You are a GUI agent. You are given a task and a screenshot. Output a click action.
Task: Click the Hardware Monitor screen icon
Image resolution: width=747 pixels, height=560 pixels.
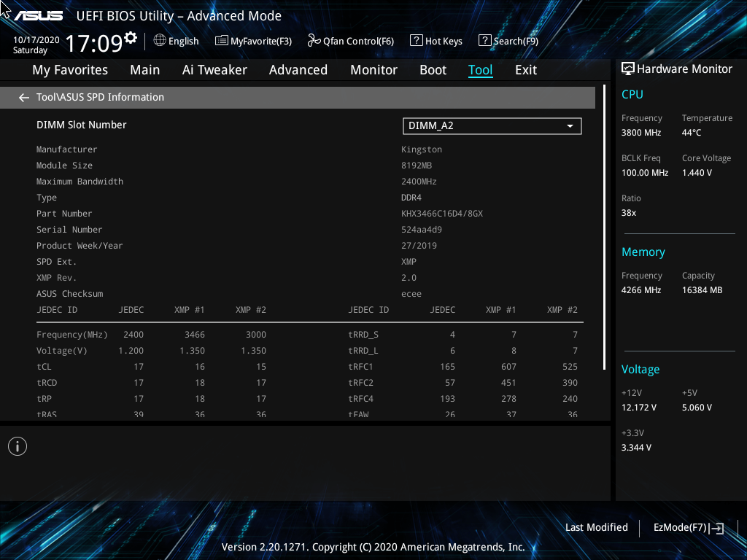(628, 69)
